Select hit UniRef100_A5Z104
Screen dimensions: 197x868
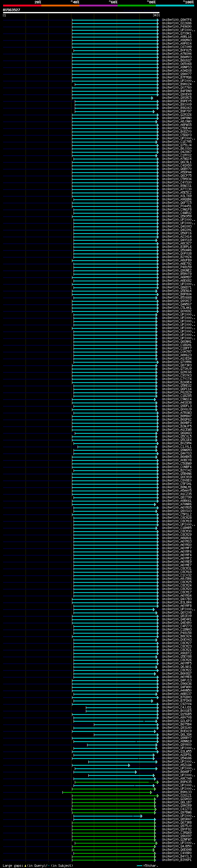pyautogui.click(x=176, y=765)
